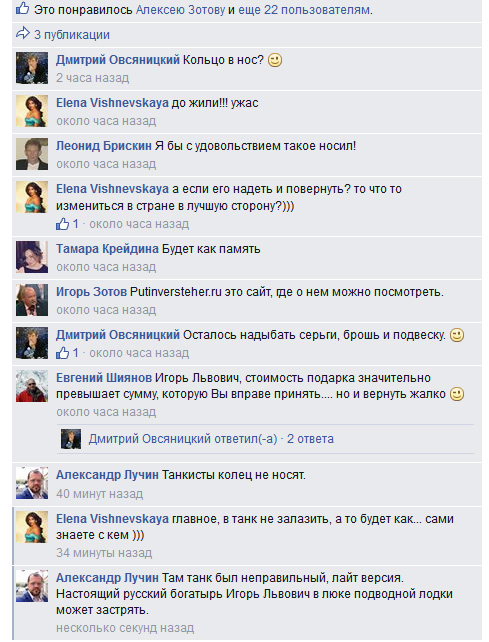Click the несколько секунд назад timestamp
The height and width of the screenshot is (642, 489).
125,628
